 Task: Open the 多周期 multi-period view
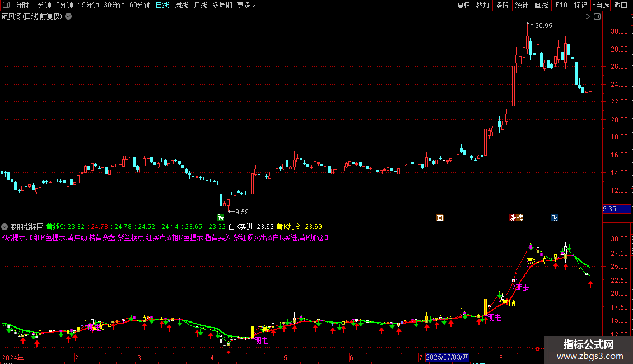(222, 5)
